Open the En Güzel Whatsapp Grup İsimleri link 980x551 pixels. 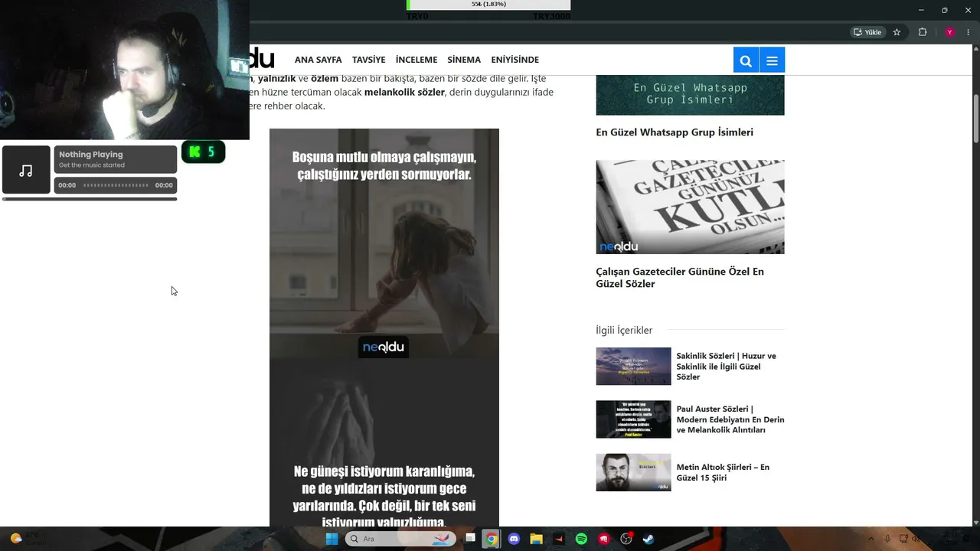pos(675,132)
